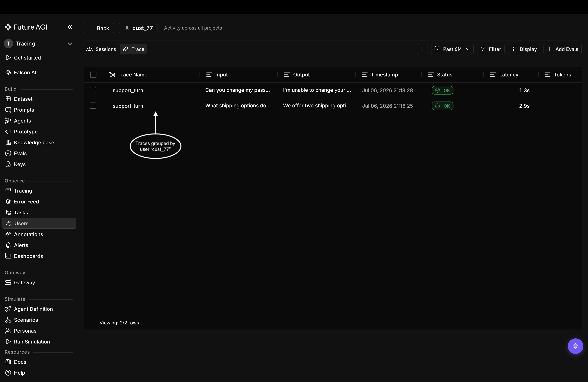Screen dimensions: 588x382
Task: Click the Input column header
Action: (221, 75)
